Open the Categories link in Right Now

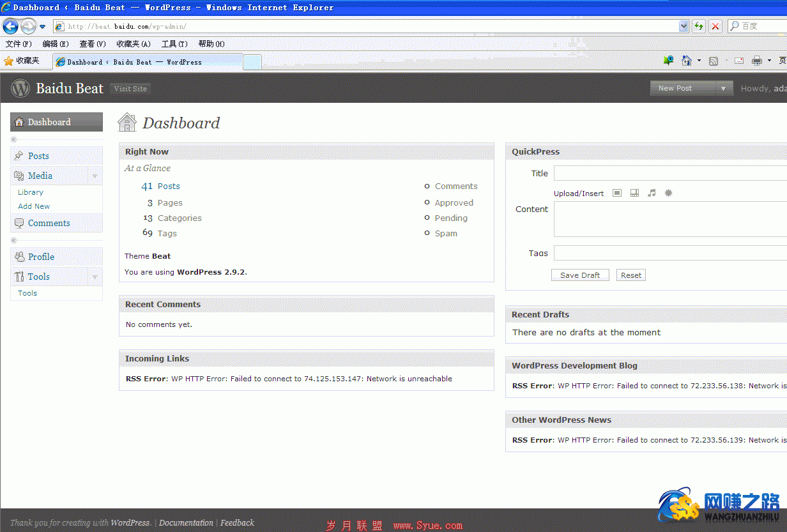[x=180, y=218]
